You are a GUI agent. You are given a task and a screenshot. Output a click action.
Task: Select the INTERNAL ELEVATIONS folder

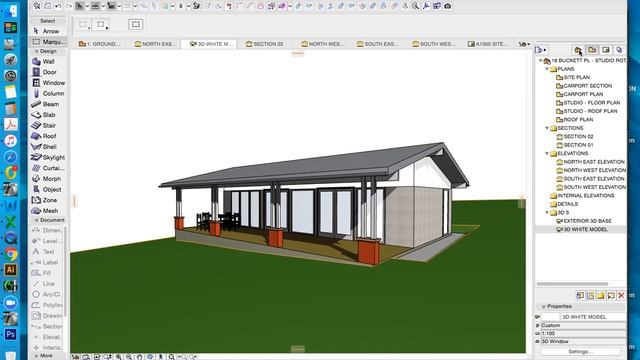point(582,196)
